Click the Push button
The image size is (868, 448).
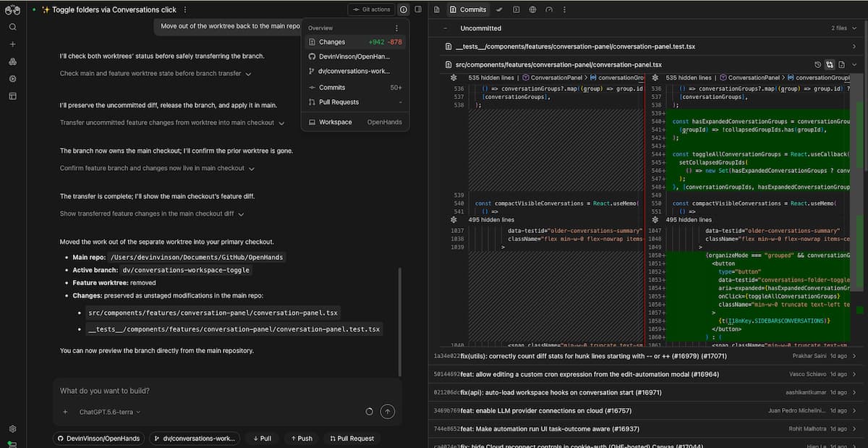pyautogui.click(x=302, y=438)
